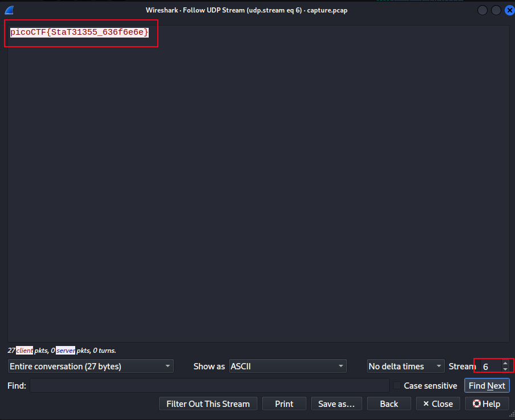This screenshot has height=420, width=515.
Task: Click the Stream number field showing 6
Action: tap(489, 367)
